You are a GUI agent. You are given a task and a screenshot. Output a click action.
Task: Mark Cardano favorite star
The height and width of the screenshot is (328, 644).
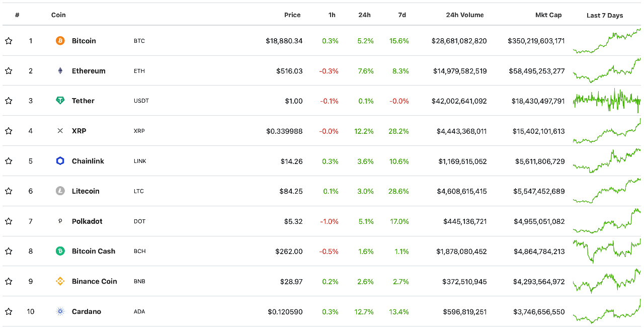click(x=9, y=311)
